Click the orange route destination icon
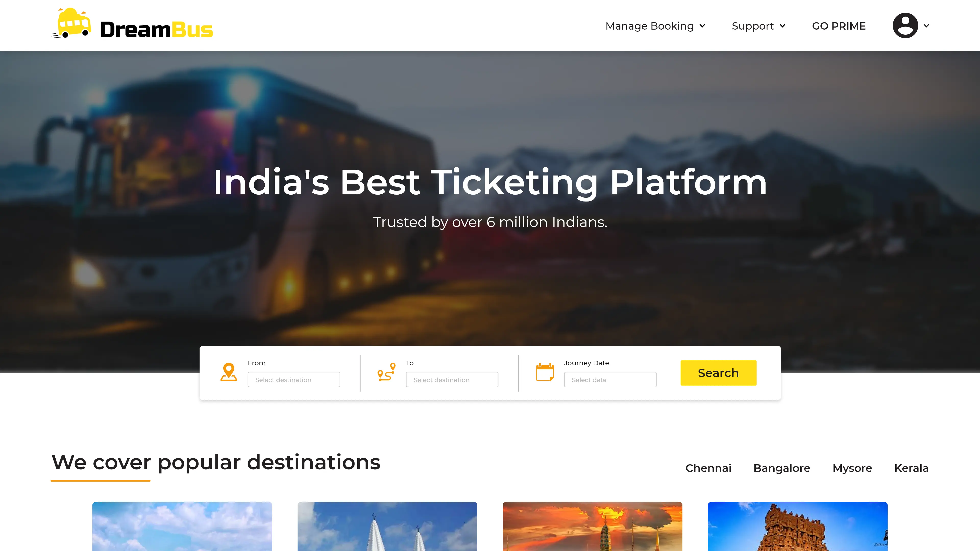 click(x=387, y=372)
